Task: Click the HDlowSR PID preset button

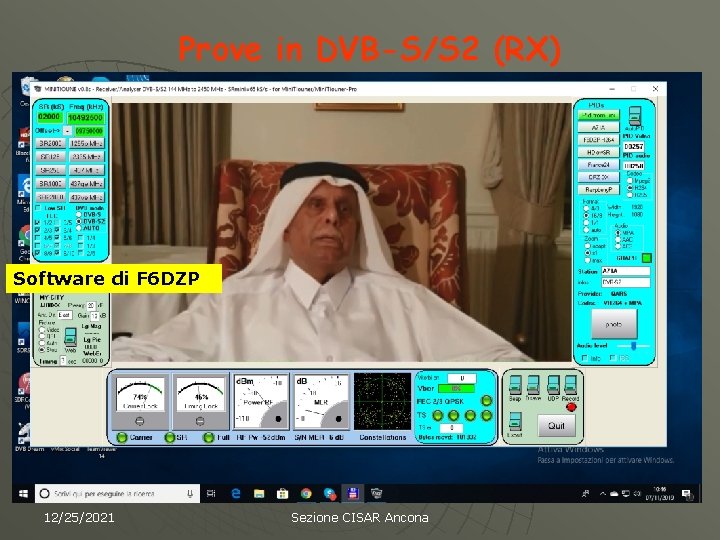Action: pyautogui.click(x=598, y=152)
